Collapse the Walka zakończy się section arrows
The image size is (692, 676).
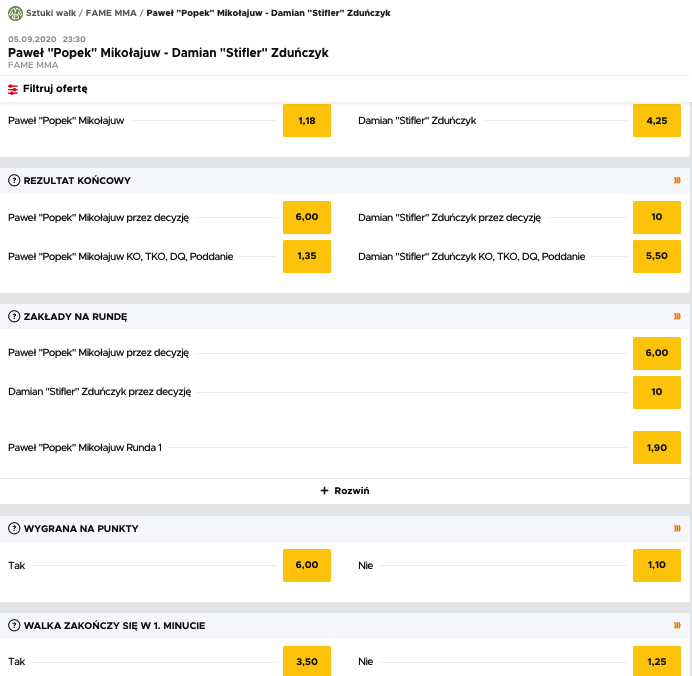click(677, 626)
